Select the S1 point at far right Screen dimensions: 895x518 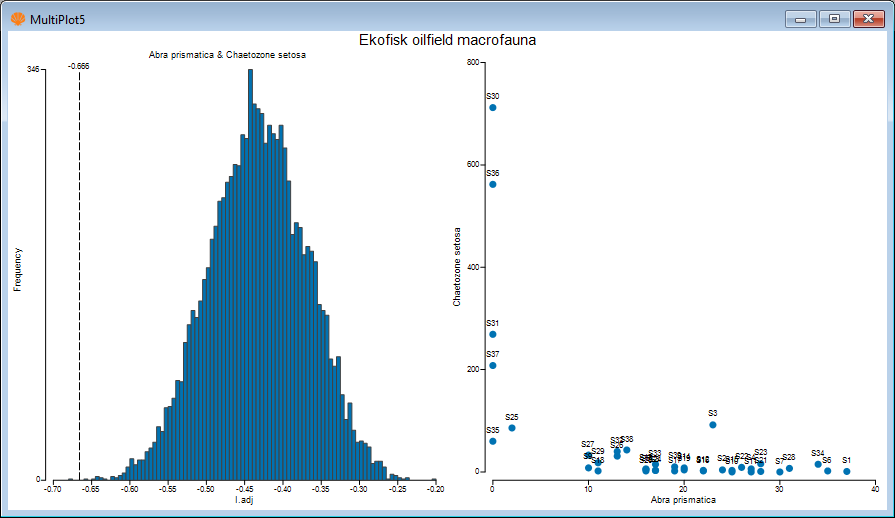click(x=847, y=471)
